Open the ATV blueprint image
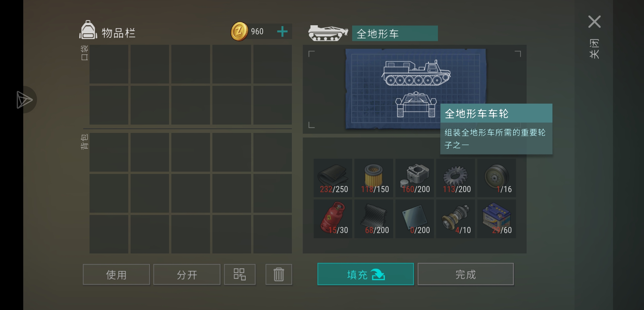The image size is (644, 310). point(416,89)
